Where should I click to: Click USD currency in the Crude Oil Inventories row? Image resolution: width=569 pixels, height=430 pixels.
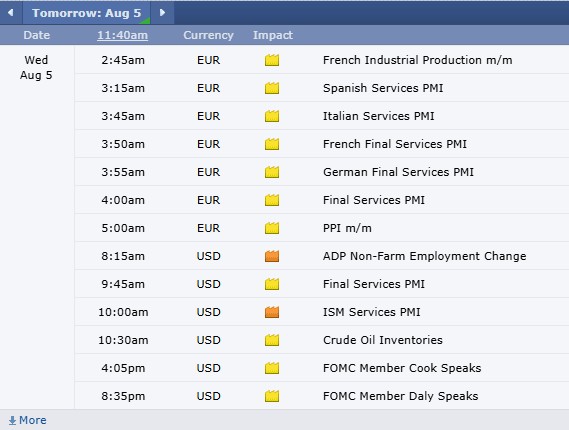coord(209,340)
